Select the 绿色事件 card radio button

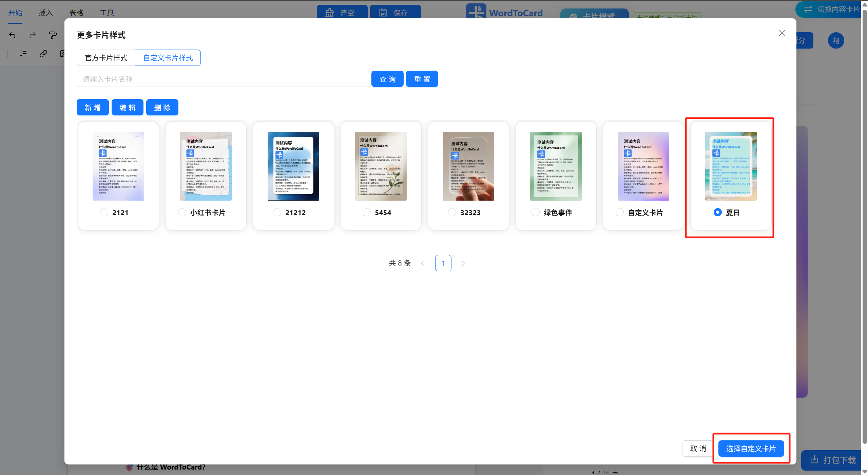pos(535,212)
